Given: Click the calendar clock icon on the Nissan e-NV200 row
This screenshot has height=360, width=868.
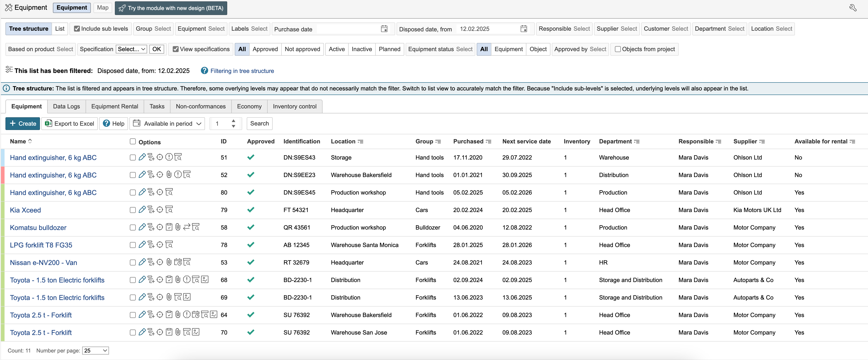Looking at the screenshot, I should (178, 262).
